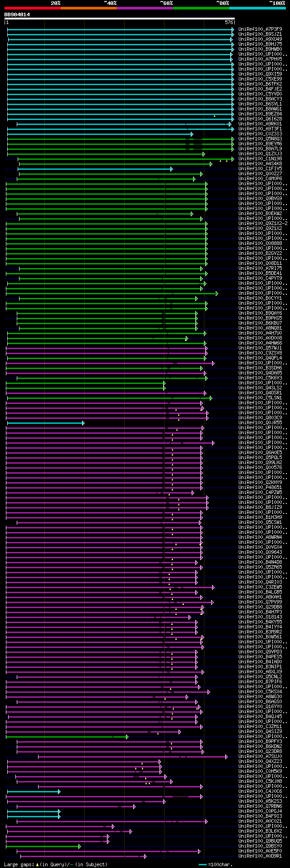Select the UniRef100_Q6I628 label
The width and height of the screenshot is (290, 868).
click(x=260, y=119)
